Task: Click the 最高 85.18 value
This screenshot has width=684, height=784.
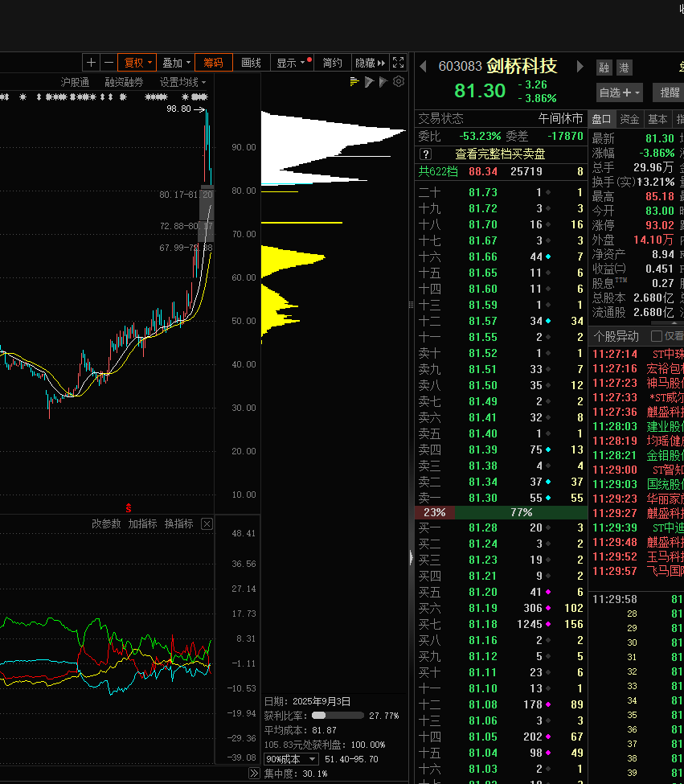Action: [x=660, y=196]
